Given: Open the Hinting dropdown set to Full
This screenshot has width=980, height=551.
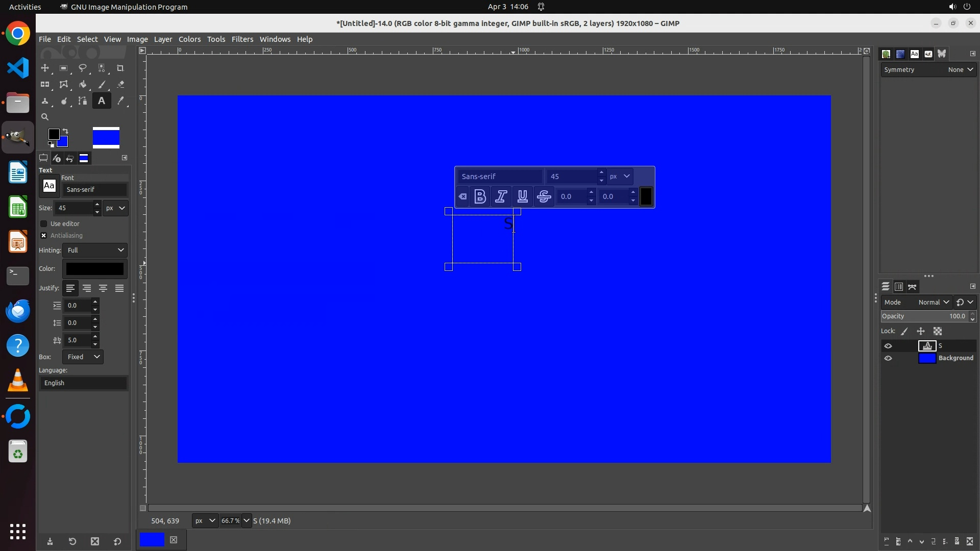Looking at the screenshot, I should click(x=95, y=250).
